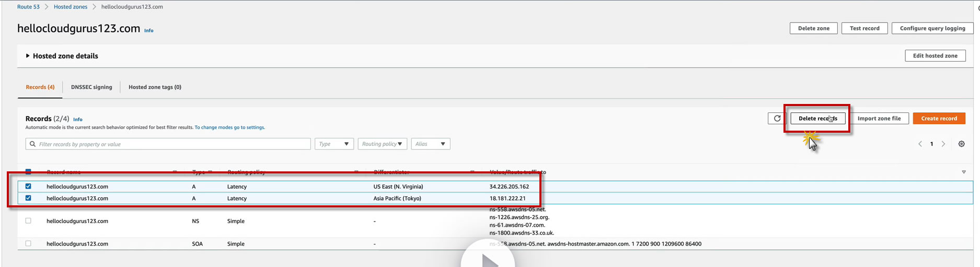980x267 pixels.
Task: Click Create record button
Action: [939, 119]
